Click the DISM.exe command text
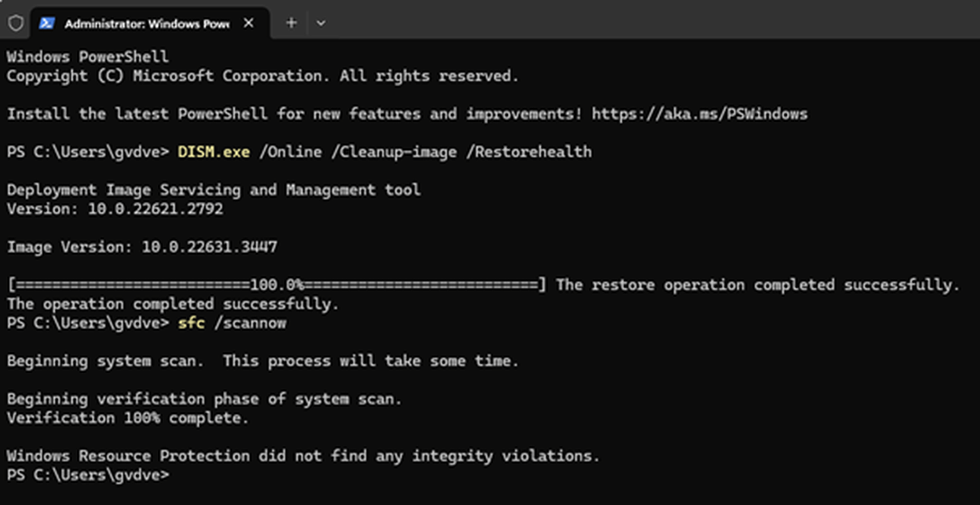The width and height of the screenshot is (980, 505). (214, 152)
